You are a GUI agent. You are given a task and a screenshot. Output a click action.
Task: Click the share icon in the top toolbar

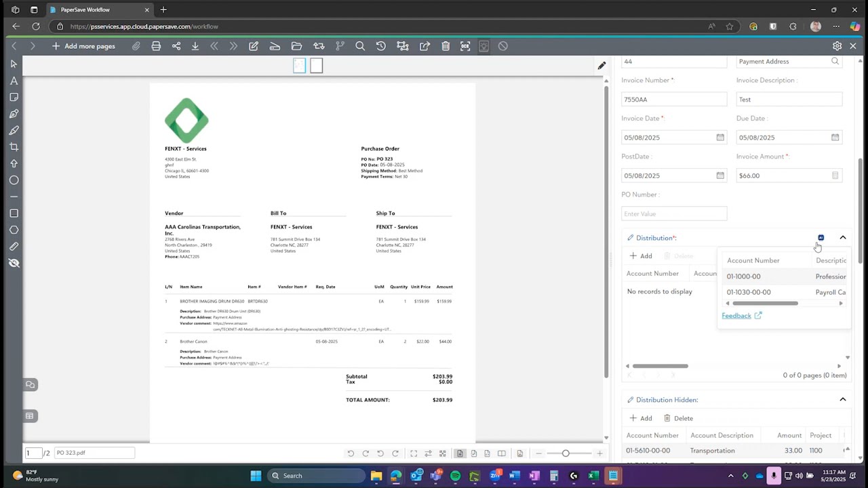[x=176, y=46]
